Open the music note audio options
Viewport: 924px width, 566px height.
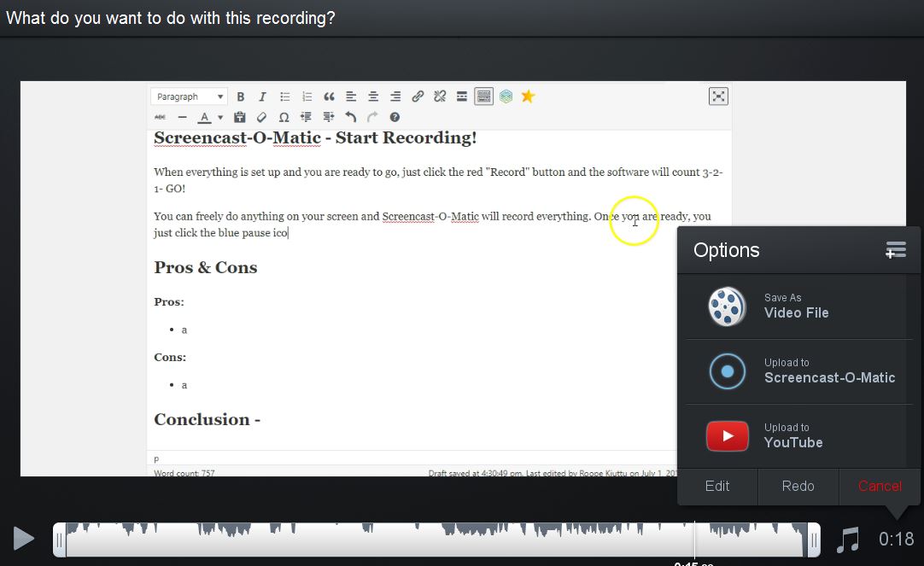coord(848,540)
